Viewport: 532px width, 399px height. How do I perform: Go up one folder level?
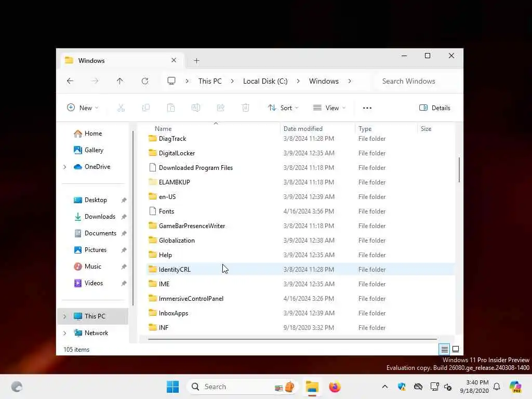[x=120, y=81]
